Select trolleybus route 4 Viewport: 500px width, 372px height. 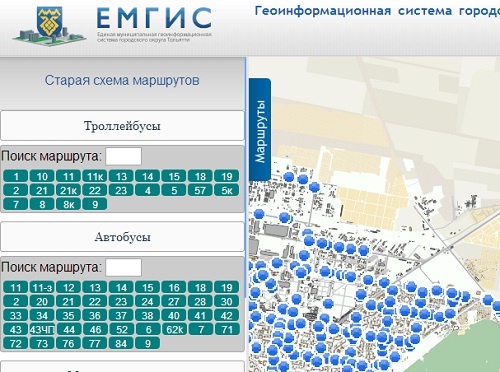(148, 190)
